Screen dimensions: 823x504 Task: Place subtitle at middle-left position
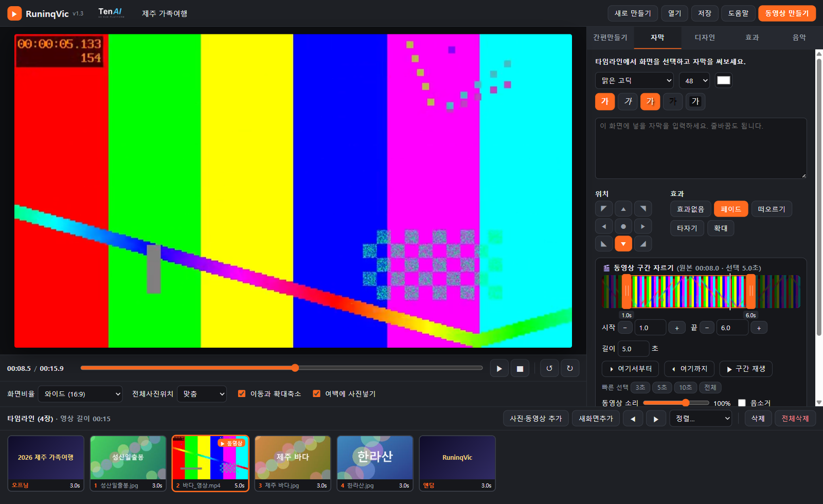click(604, 226)
